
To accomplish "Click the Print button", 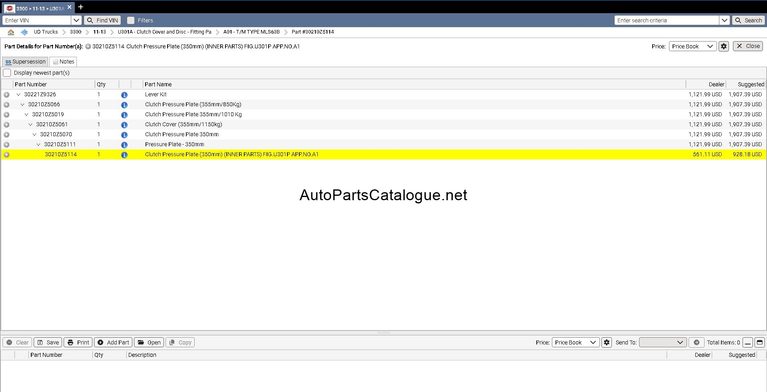I will point(78,343).
